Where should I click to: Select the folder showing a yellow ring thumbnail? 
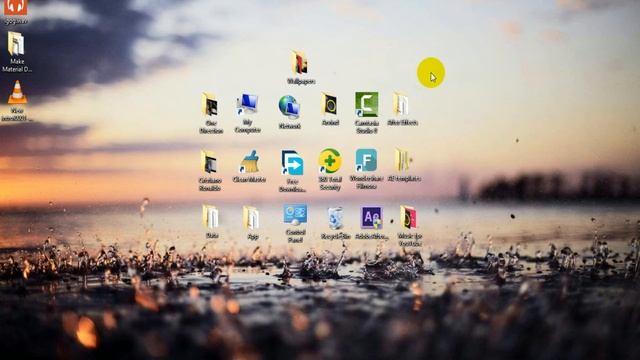[329, 104]
